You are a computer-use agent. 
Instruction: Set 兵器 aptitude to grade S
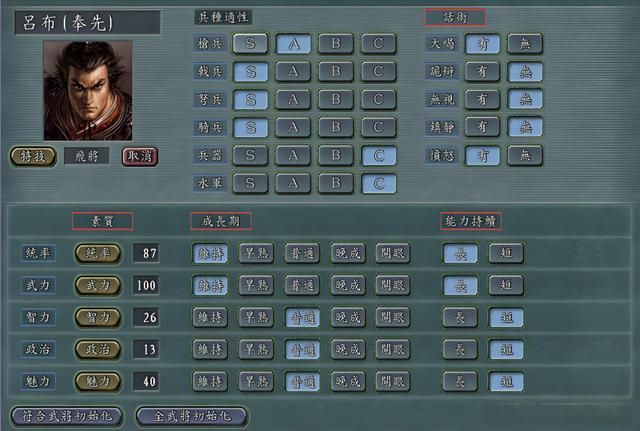(x=251, y=155)
